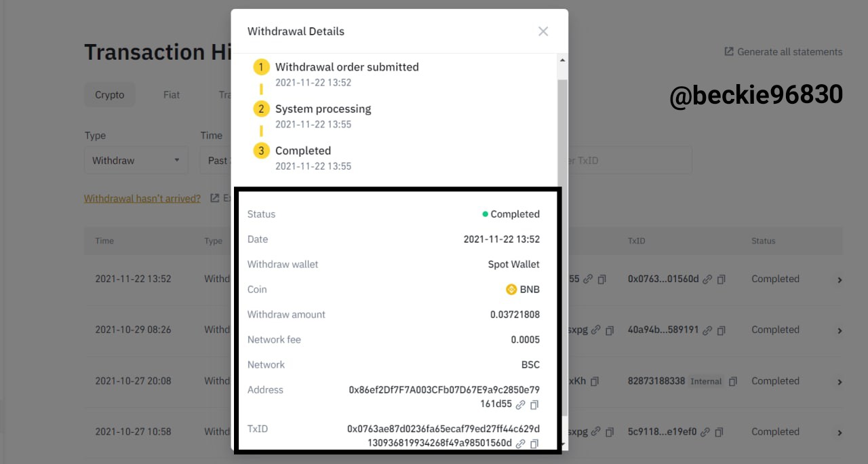868x464 pixels.
Task: Switch to the Crypto tab
Action: (x=110, y=95)
